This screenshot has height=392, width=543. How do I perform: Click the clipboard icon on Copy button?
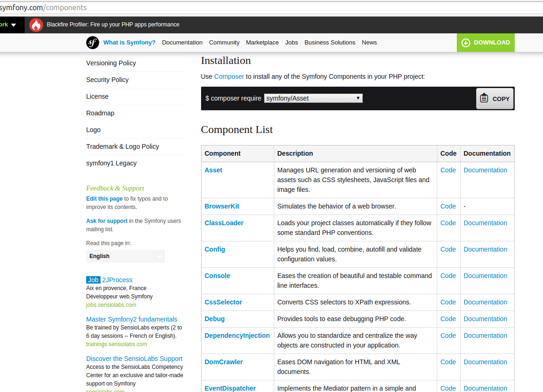(484, 98)
